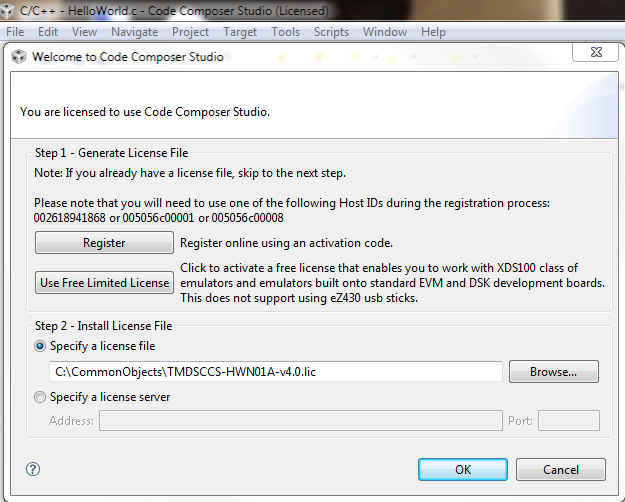This screenshot has height=502, width=625.
Task: Click the license server Port field
Action: click(569, 421)
